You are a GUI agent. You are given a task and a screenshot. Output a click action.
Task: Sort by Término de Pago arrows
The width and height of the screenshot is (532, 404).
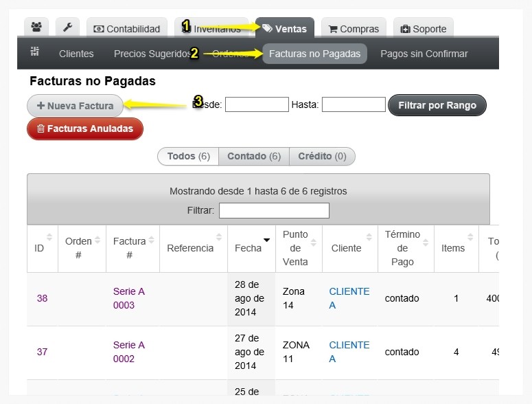(x=426, y=243)
